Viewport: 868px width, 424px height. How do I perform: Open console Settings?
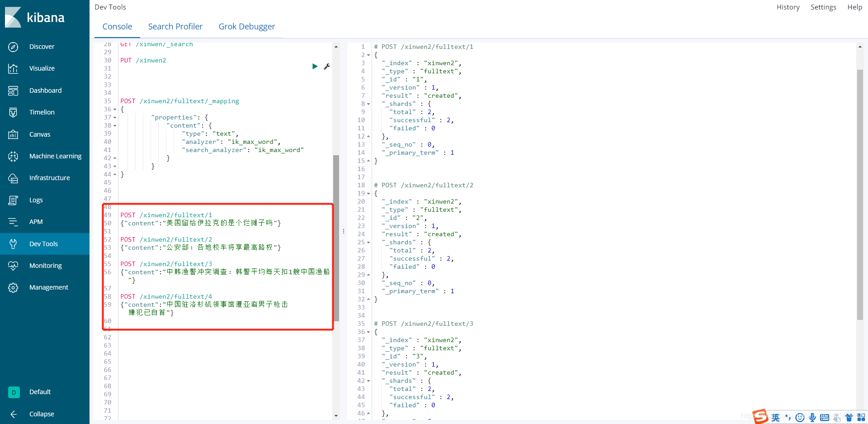click(823, 7)
